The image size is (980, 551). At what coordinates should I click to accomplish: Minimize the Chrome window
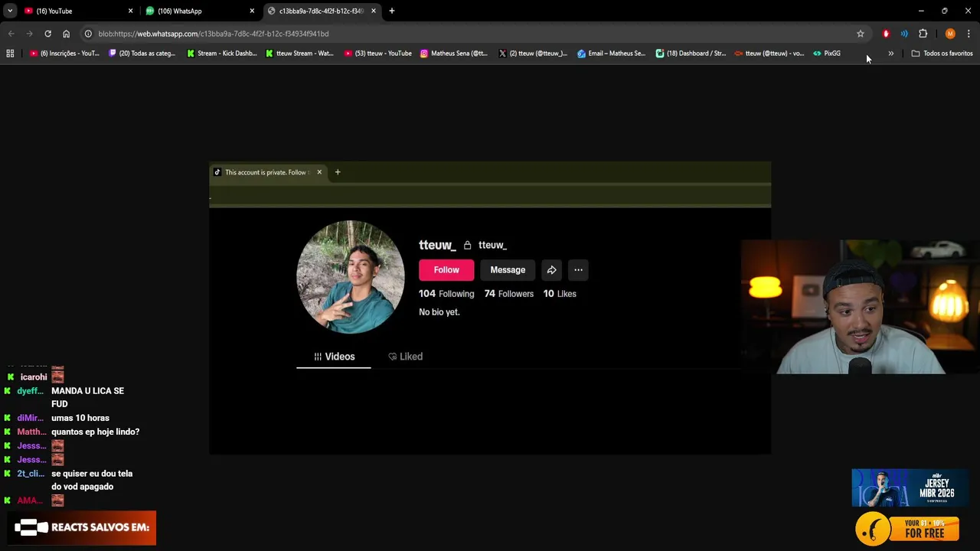coord(921,11)
